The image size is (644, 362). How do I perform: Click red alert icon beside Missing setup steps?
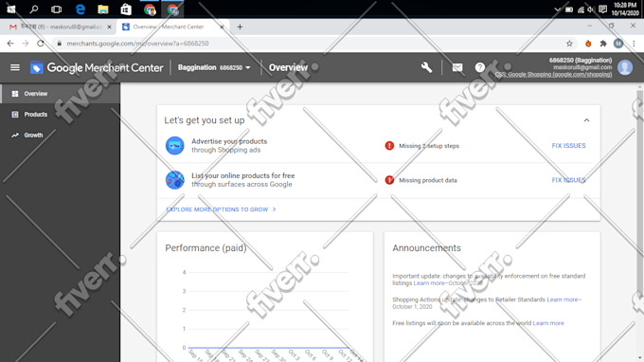pyautogui.click(x=389, y=145)
